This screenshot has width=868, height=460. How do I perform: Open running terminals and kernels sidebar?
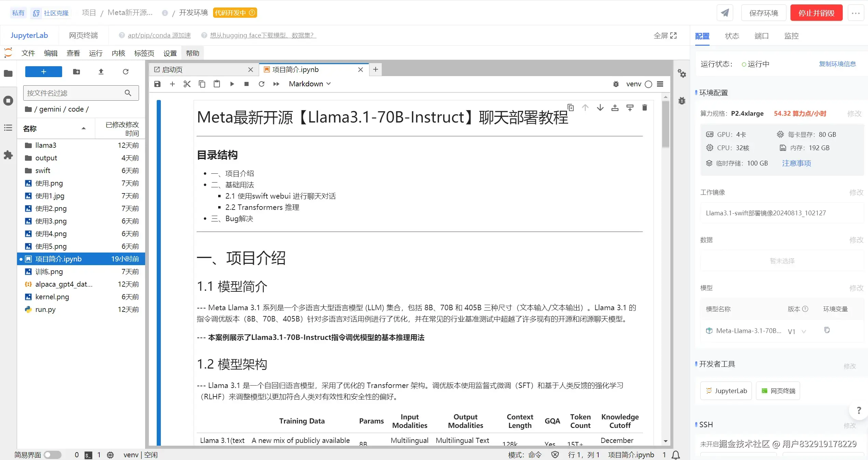coord(8,101)
